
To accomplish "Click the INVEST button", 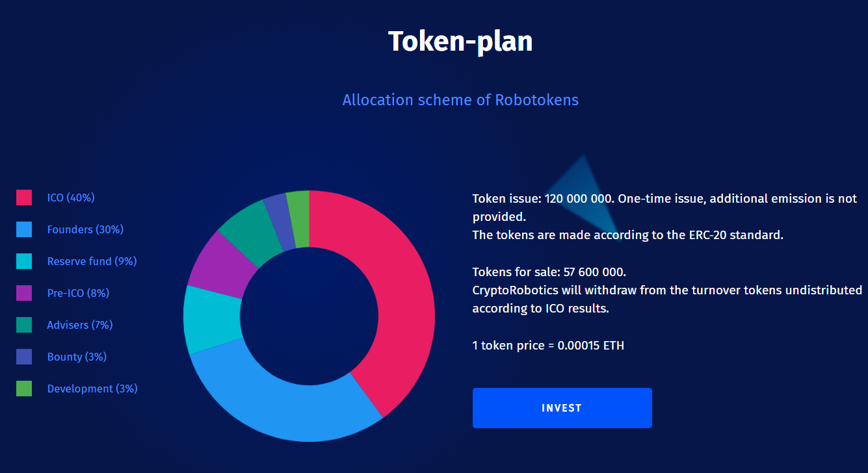I will click(x=562, y=408).
